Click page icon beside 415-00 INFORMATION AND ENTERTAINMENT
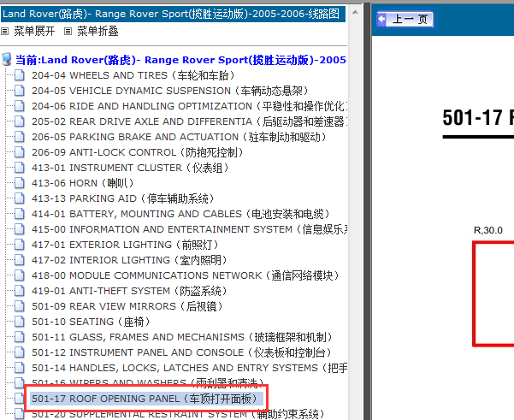The height and width of the screenshot is (420, 514). pyautogui.click(x=20, y=229)
